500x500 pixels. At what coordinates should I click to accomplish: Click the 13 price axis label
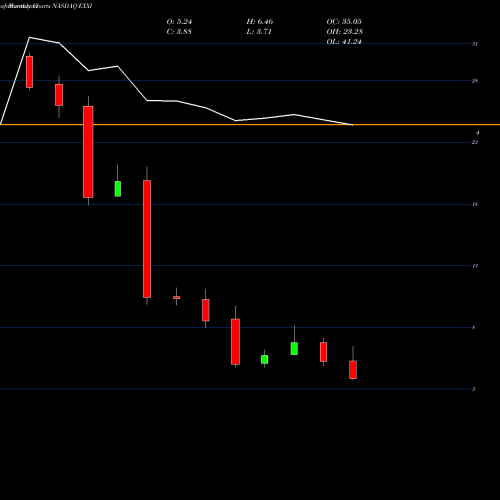click(475, 266)
